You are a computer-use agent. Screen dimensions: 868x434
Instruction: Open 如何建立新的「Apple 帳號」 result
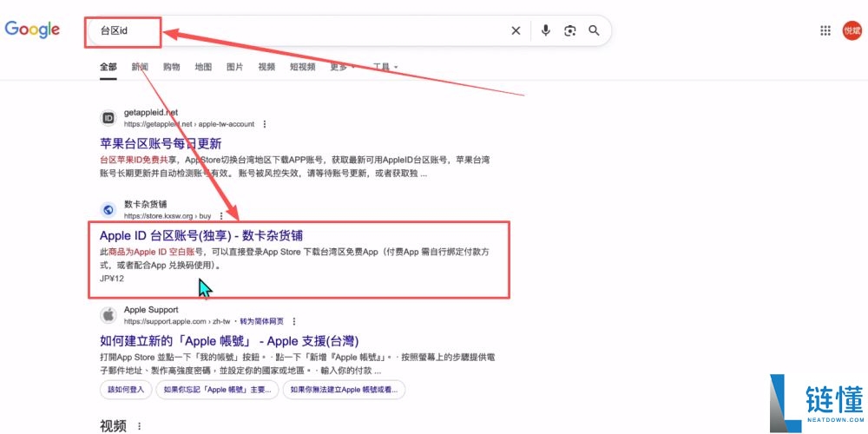pyautogui.click(x=229, y=340)
